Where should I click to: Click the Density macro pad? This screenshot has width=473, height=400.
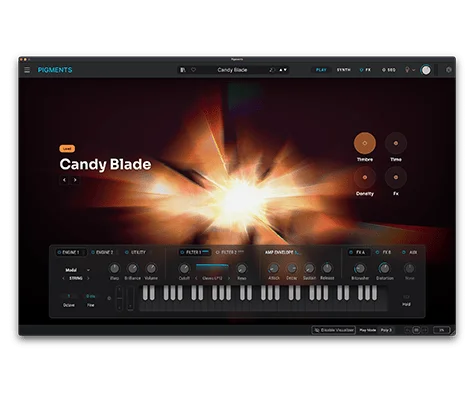click(x=365, y=177)
